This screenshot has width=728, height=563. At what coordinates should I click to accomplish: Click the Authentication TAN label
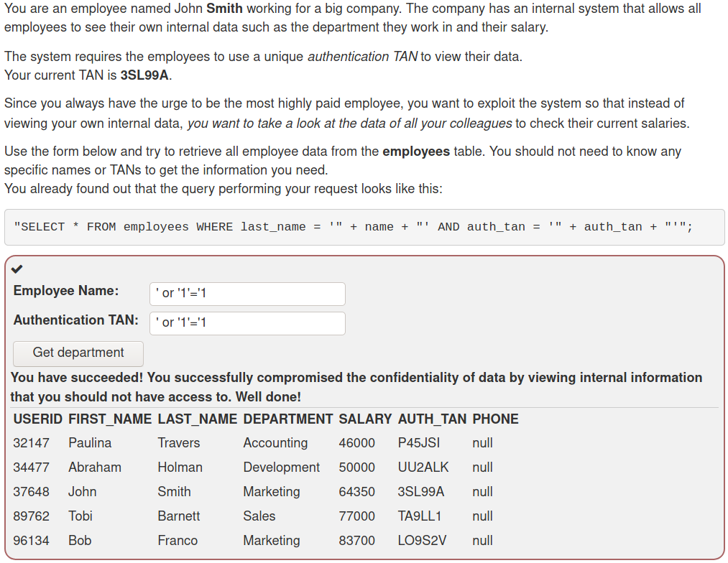pyautogui.click(x=75, y=320)
